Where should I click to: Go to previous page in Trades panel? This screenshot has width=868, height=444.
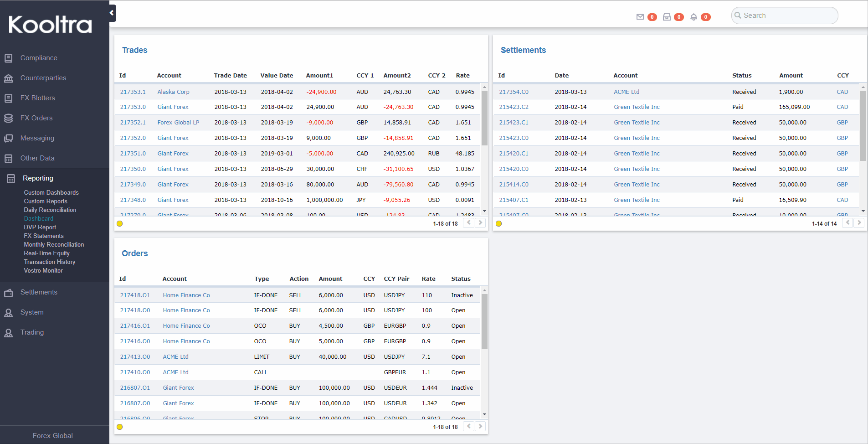point(468,223)
